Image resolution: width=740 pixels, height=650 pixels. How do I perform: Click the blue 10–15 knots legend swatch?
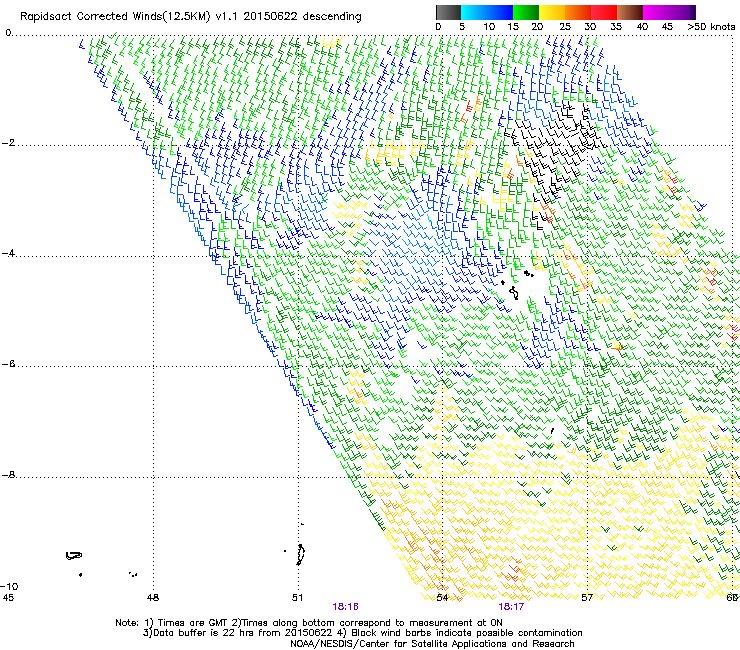point(500,12)
